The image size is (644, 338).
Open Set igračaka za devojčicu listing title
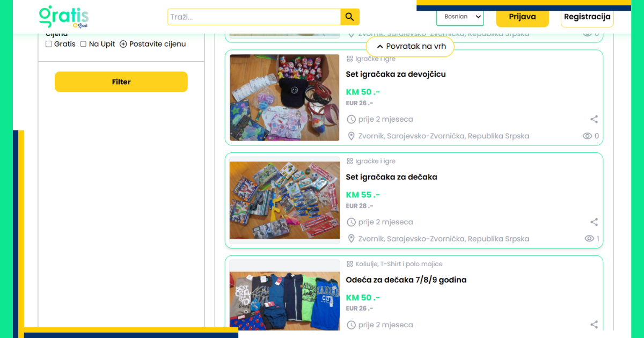pos(396,74)
